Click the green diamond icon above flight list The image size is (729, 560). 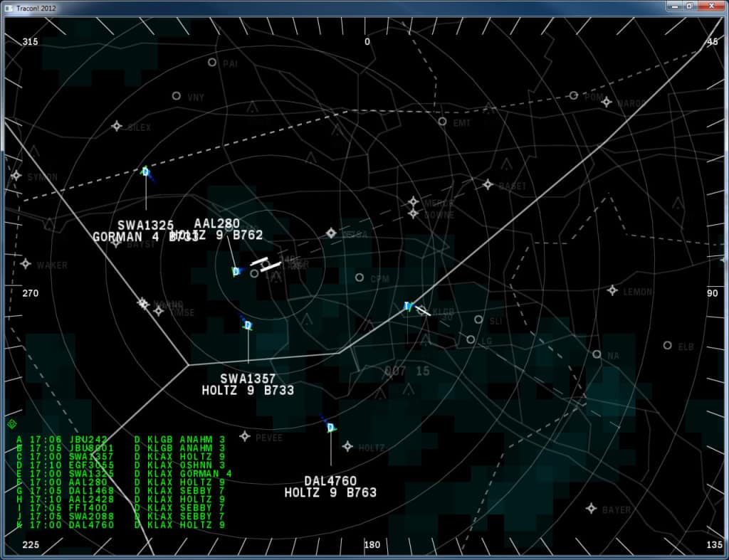coord(11,424)
